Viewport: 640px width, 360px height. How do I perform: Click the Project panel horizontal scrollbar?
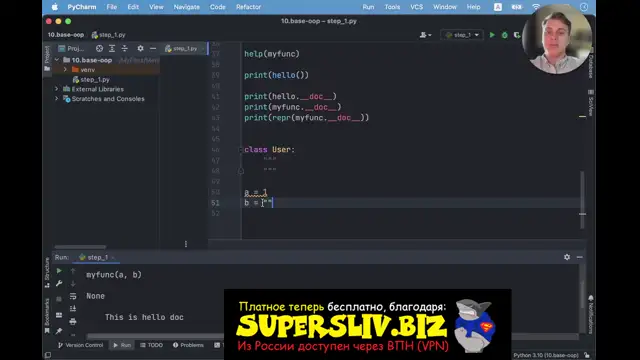pos(80,247)
